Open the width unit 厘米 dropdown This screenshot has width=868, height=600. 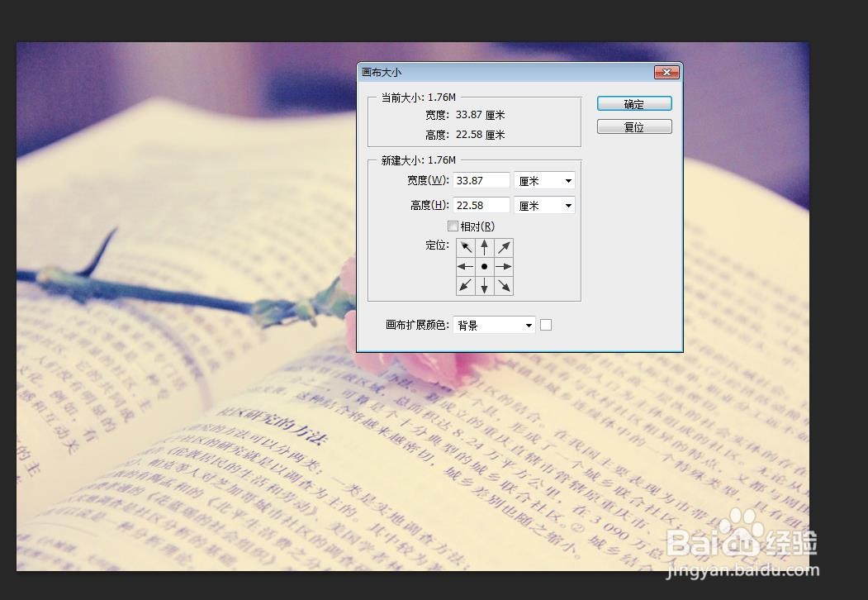545,181
